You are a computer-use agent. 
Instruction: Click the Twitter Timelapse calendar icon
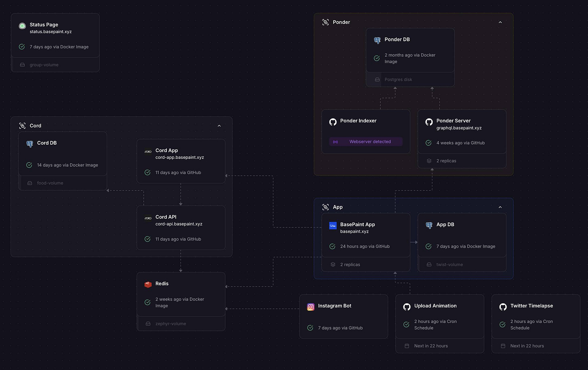point(503,346)
